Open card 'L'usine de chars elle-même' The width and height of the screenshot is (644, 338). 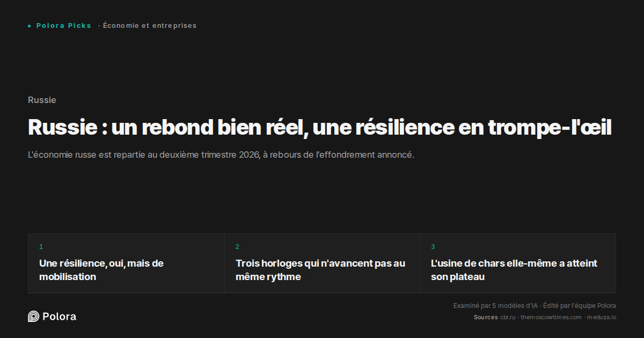coord(518,263)
